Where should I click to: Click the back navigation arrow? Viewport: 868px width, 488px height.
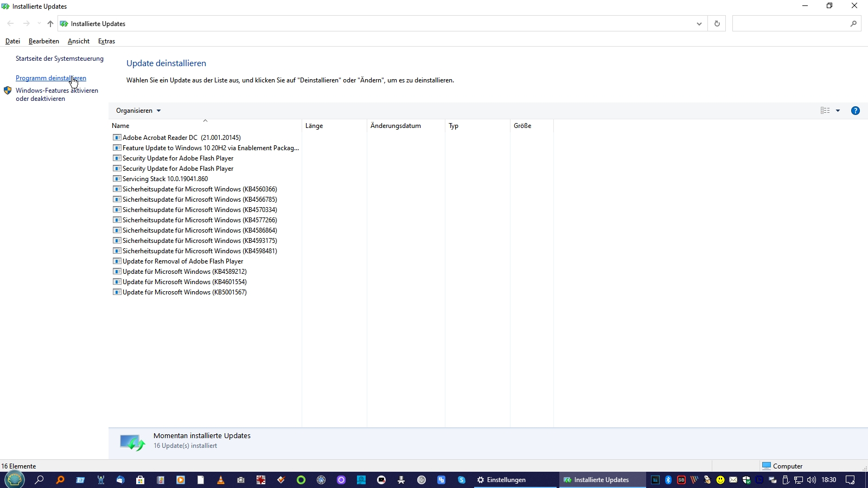tap(10, 24)
